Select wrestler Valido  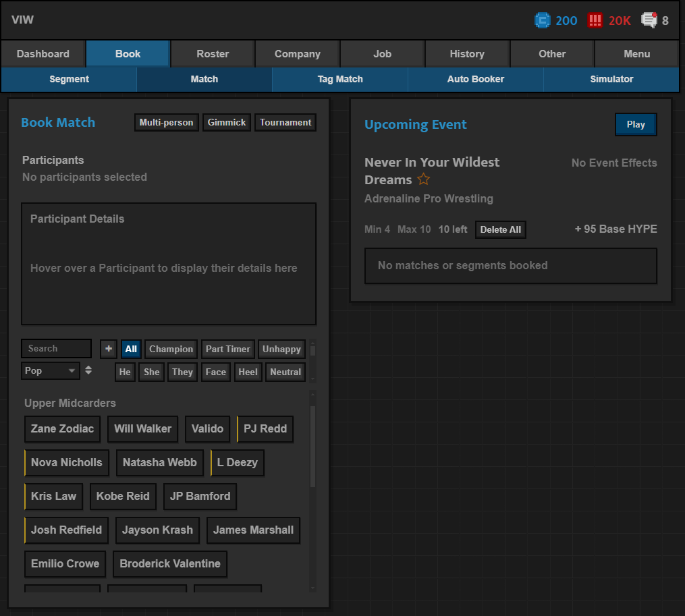[207, 428]
